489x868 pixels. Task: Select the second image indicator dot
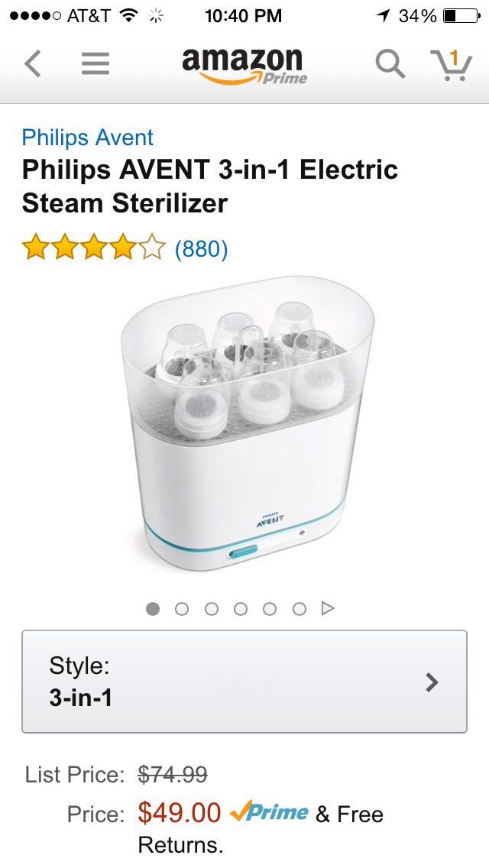point(182,609)
